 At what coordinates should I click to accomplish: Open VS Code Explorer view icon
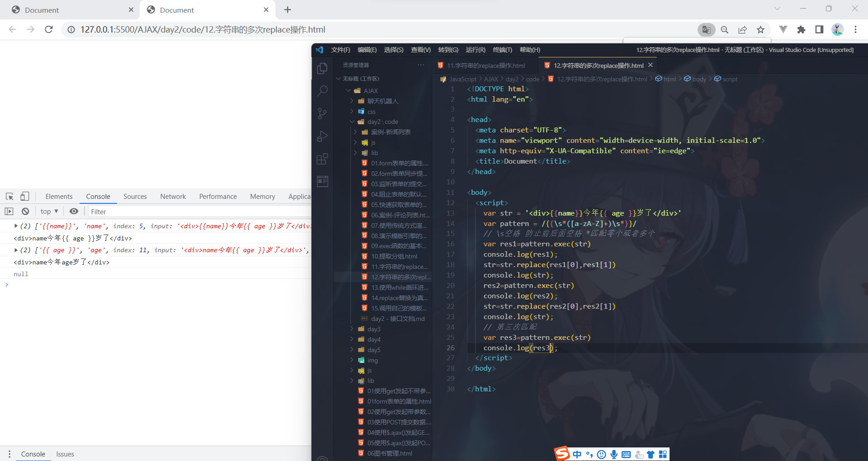(x=322, y=68)
